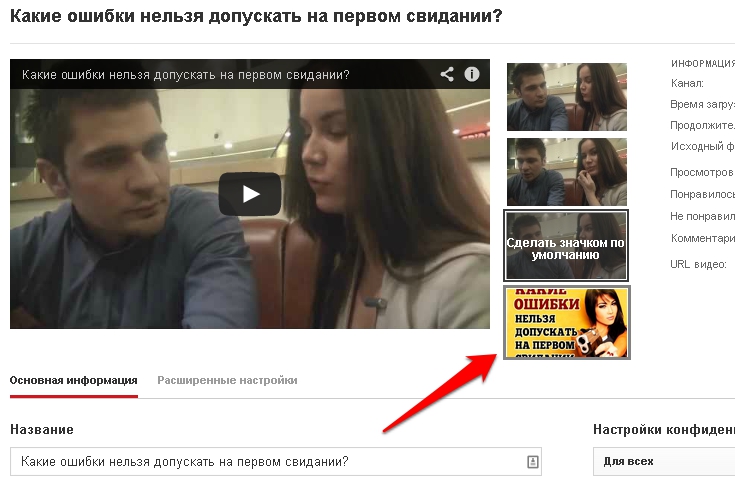
Task: Select the first video frame thumbnail
Action: coord(567,97)
